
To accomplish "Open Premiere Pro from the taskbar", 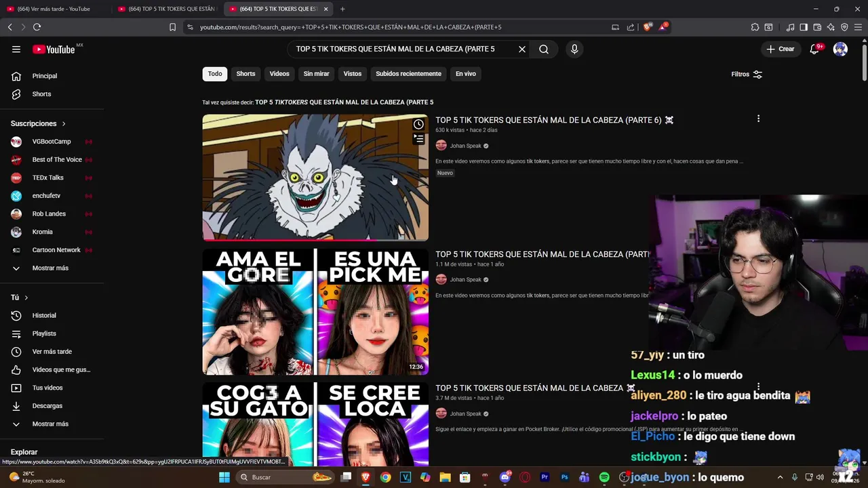I will pos(545,477).
